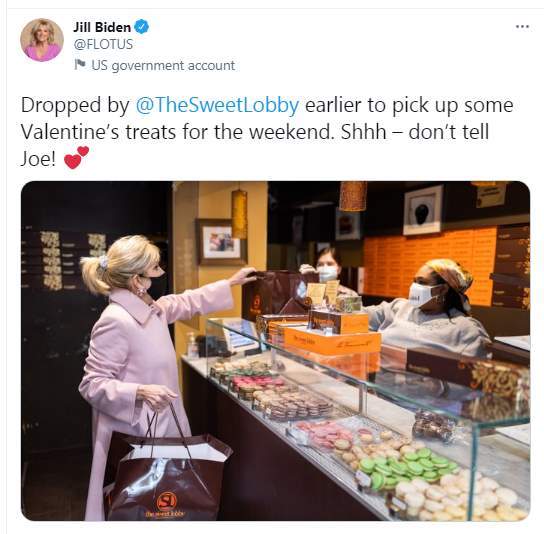The height and width of the screenshot is (534, 544).
Task: Click the word 'Joe!' in the tweet
Action: click(x=38, y=159)
